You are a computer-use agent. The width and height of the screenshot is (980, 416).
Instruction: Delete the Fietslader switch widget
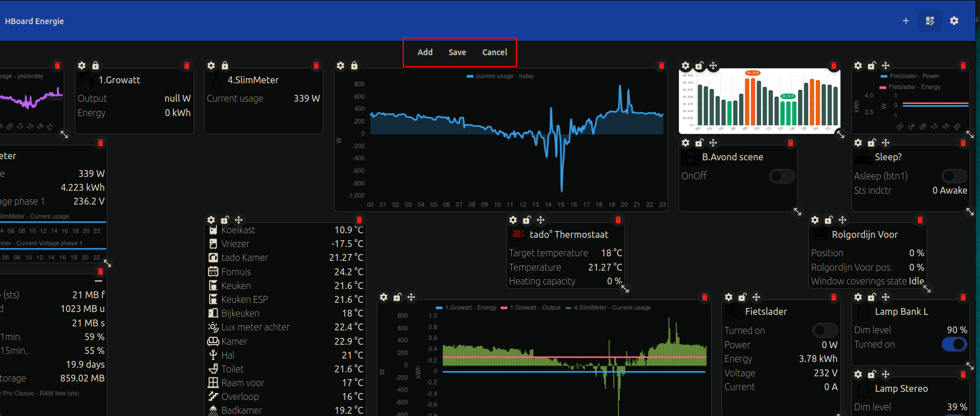tap(834, 297)
